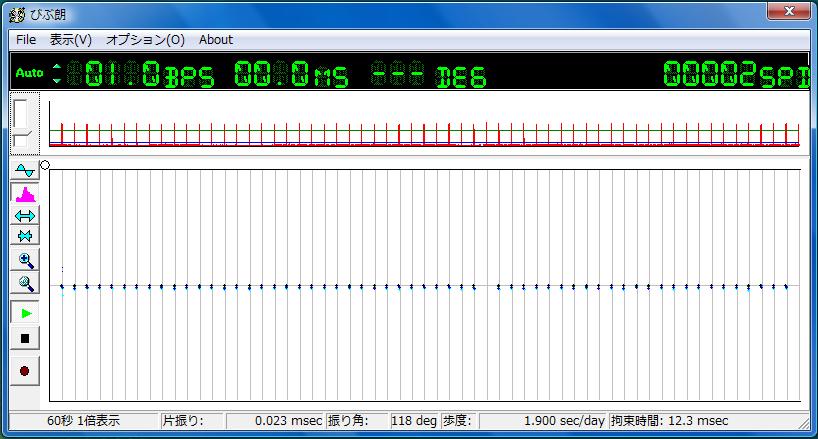Open the オプション(O) menu
This screenshot has width=818, height=439.
[145, 40]
